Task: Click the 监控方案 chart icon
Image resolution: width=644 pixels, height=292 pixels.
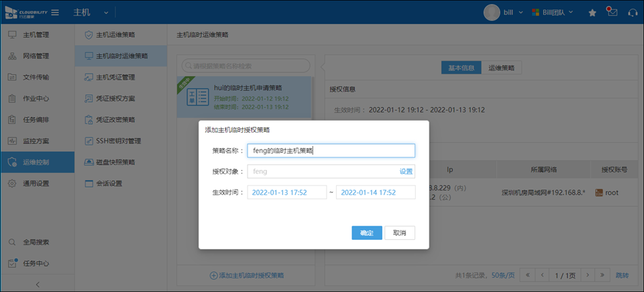Action: click(12, 141)
